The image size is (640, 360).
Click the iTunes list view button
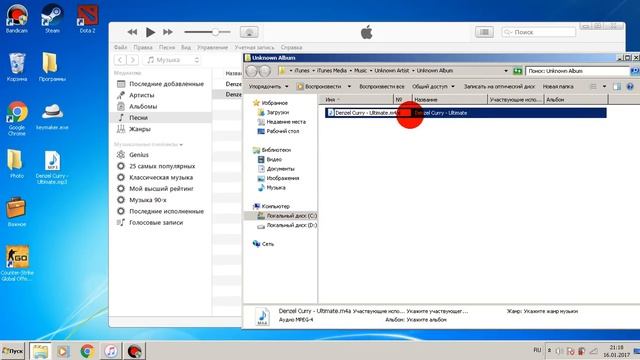pyautogui.click(x=484, y=32)
